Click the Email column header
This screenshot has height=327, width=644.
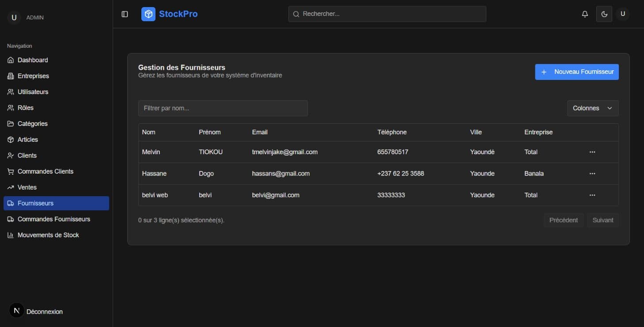click(260, 132)
